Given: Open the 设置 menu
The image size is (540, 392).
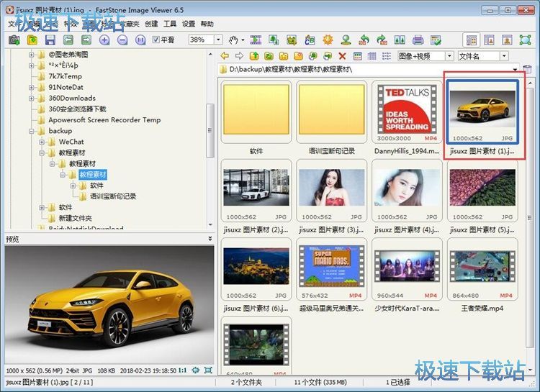Looking at the screenshot, I should coord(189,24).
